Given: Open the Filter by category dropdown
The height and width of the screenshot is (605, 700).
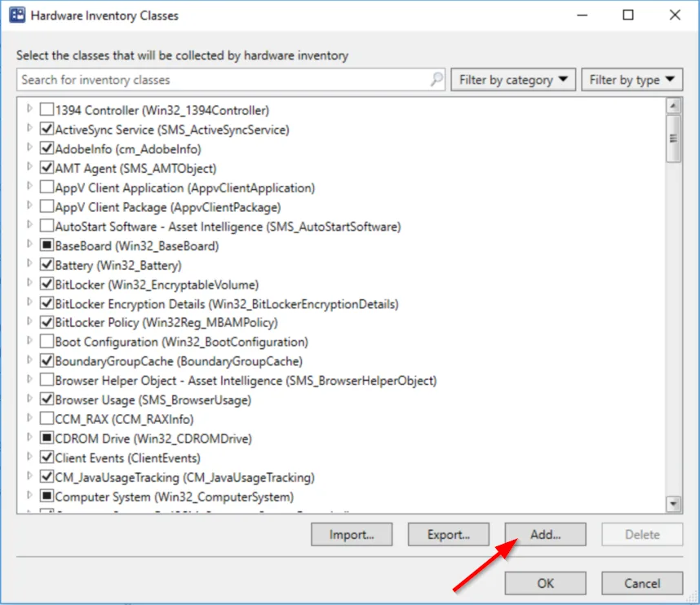Looking at the screenshot, I should pyautogui.click(x=513, y=80).
